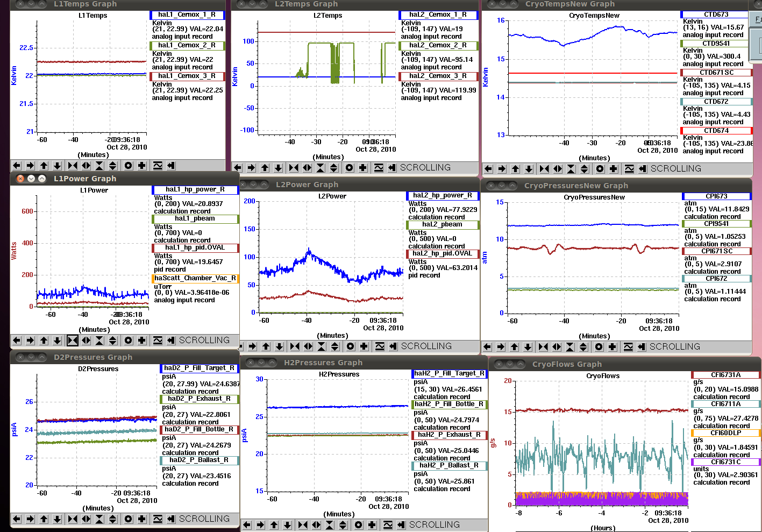This screenshot has height=532, width=762.
Task: Pan down in the CryoPressuresNew Graph toolbar
Action: click(528, 347)
